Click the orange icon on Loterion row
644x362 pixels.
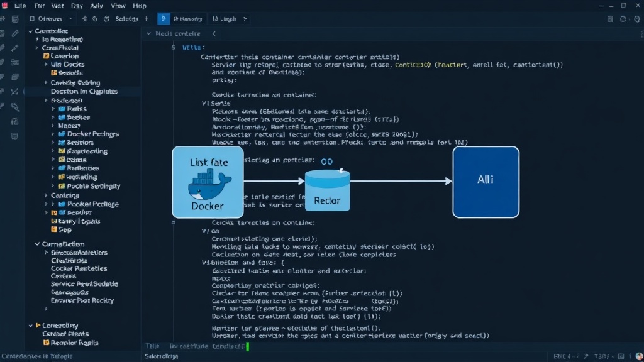(x=47, y=56)
